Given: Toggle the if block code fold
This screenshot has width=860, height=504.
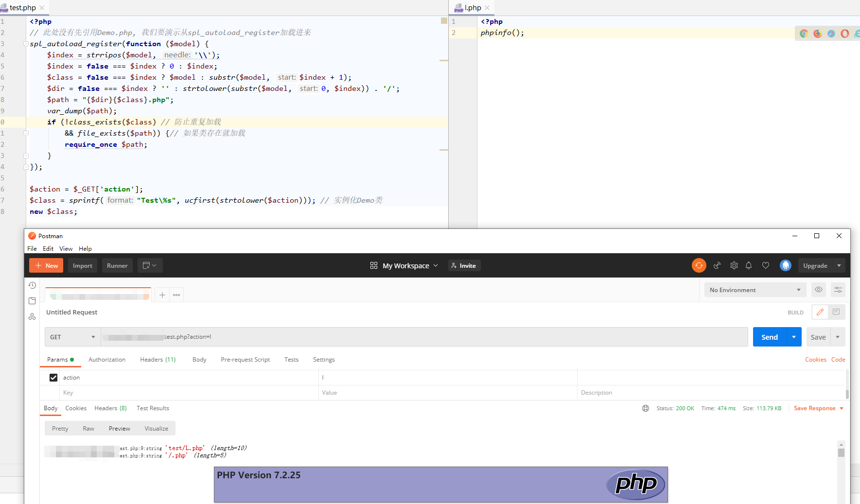Looking at the screenshot, I should 26,133.
